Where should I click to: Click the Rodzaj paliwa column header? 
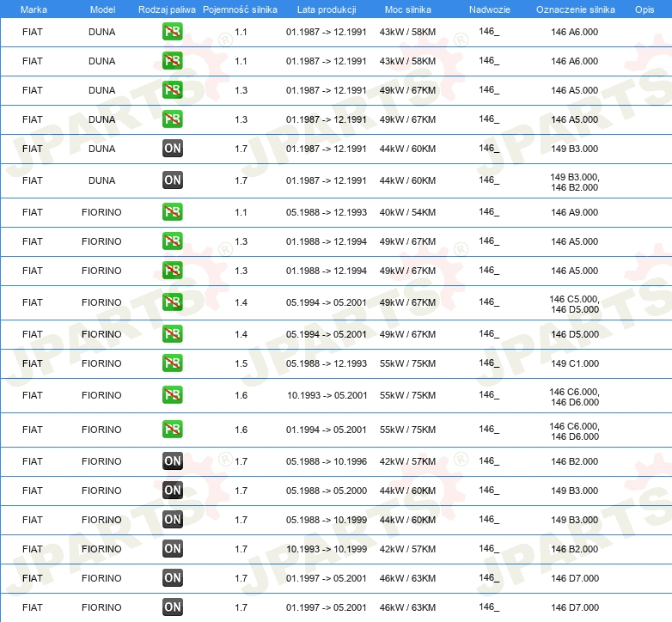point(167,9)
